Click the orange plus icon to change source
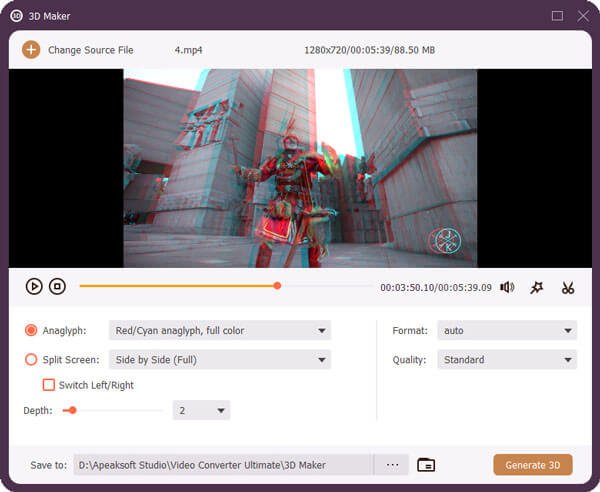 pyautogui.click(x=31, y=50)
